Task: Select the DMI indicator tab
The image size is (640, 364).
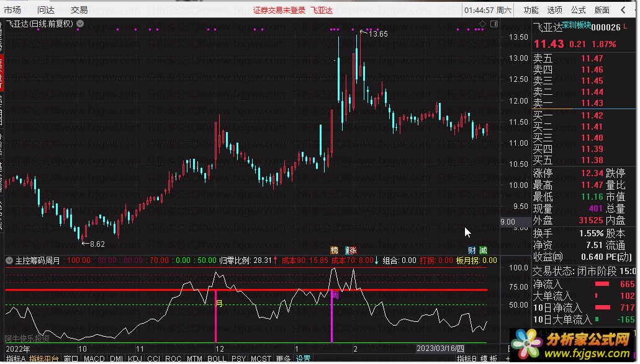Action: tap(116, 359)
